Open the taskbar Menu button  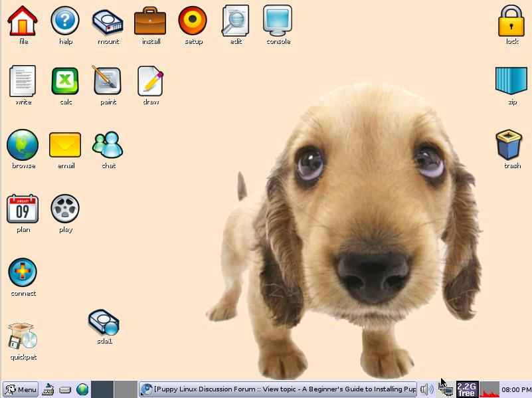pyautogui.click(x=21, y=389)
